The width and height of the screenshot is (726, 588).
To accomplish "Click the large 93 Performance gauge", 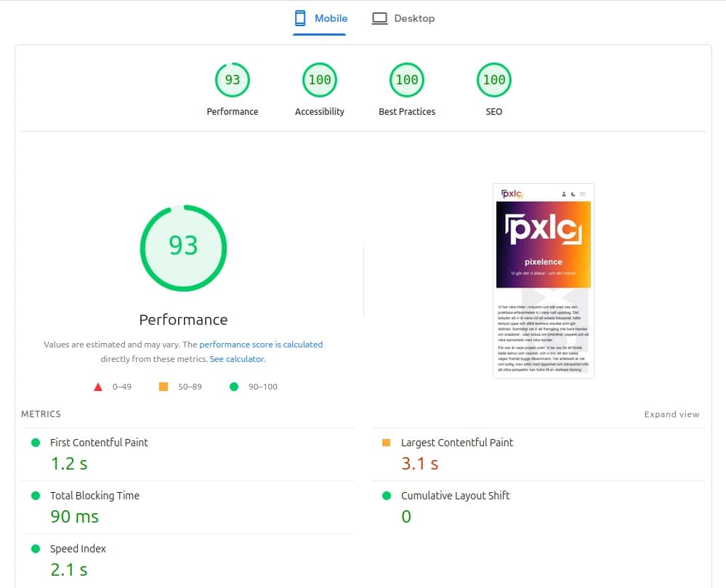I will tap(183, 248).
